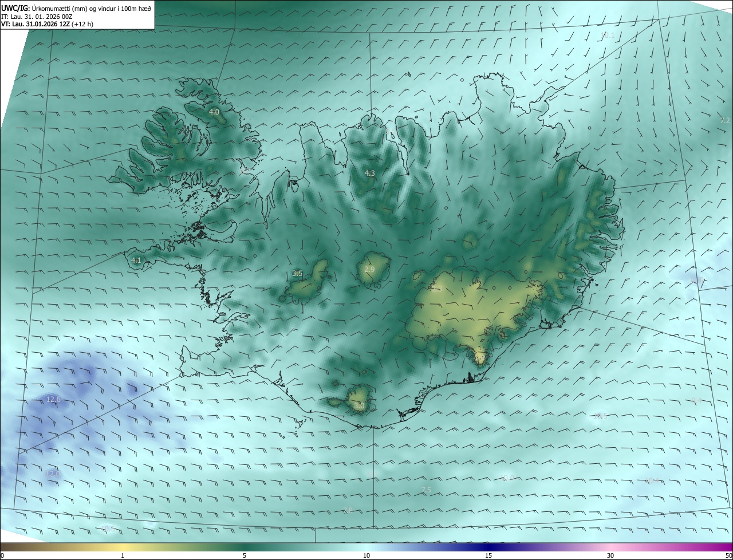Click the 2.3 value label on Vatnajökull

coord(437,289)
